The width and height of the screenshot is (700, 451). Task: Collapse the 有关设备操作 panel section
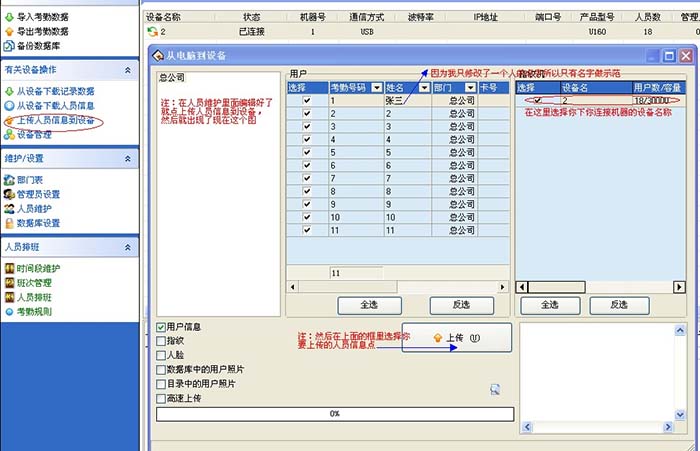(128, 70)
